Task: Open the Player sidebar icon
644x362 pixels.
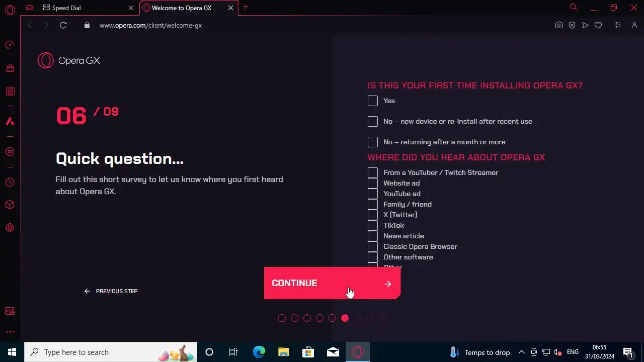Action: [x=10, y=152]
